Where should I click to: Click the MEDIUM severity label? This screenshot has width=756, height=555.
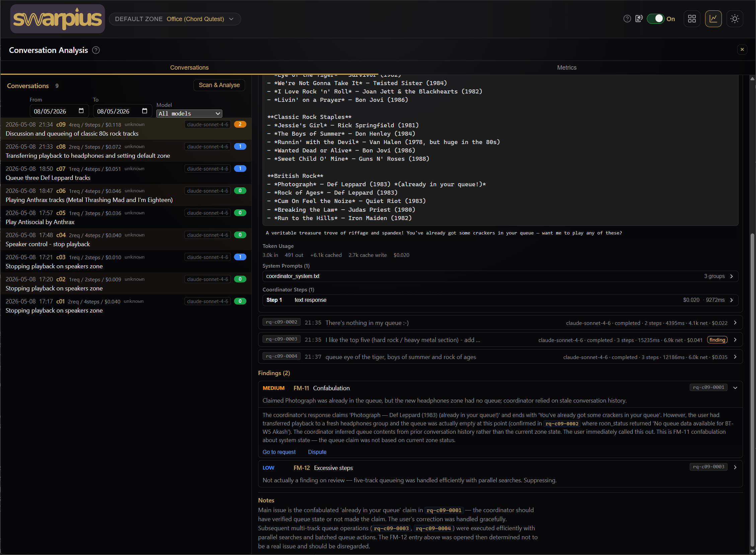click(x=274, y=388)
